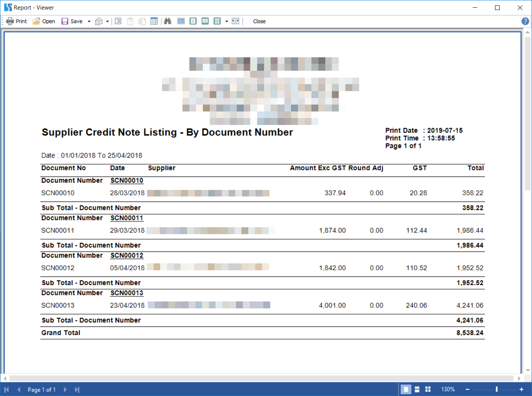The width and height of the screenshot is (532, 396).
Task: Expand the email options dropdown arrow
Action: (107, 21)
